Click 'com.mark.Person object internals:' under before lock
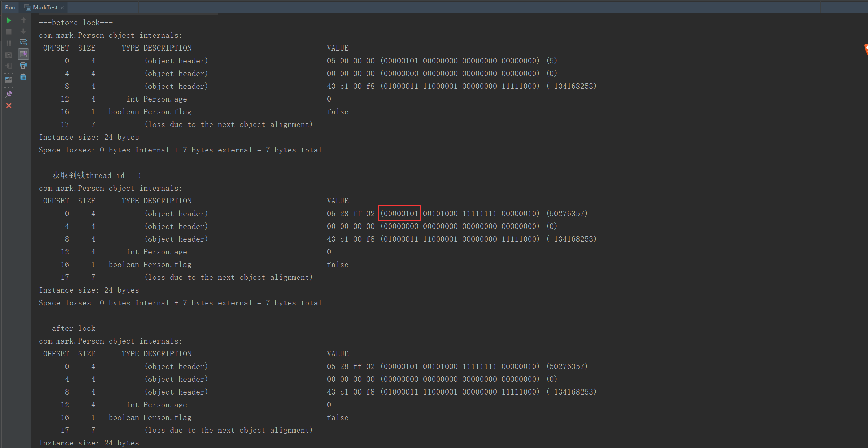868x448 pixels. click(x=111, y=35)
